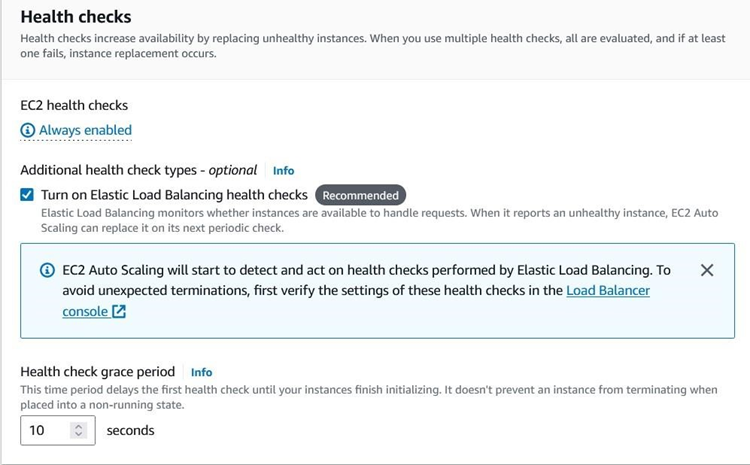Click the Recommended badge

pyautogui.click(x=360, y=195)
